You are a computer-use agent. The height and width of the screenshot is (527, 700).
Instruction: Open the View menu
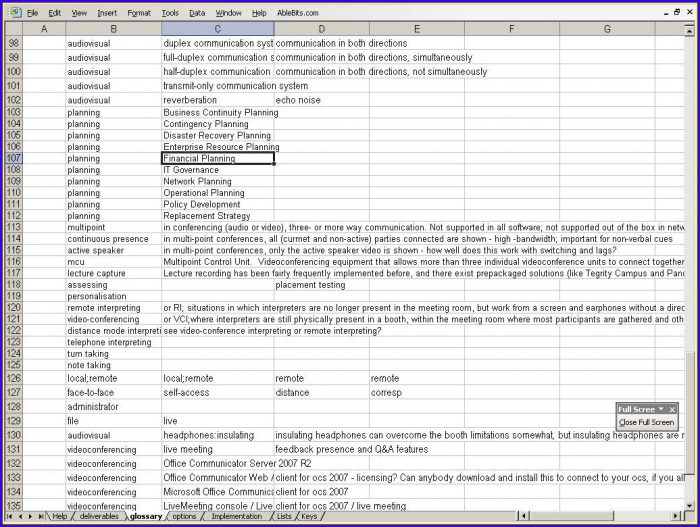[79, 13]
